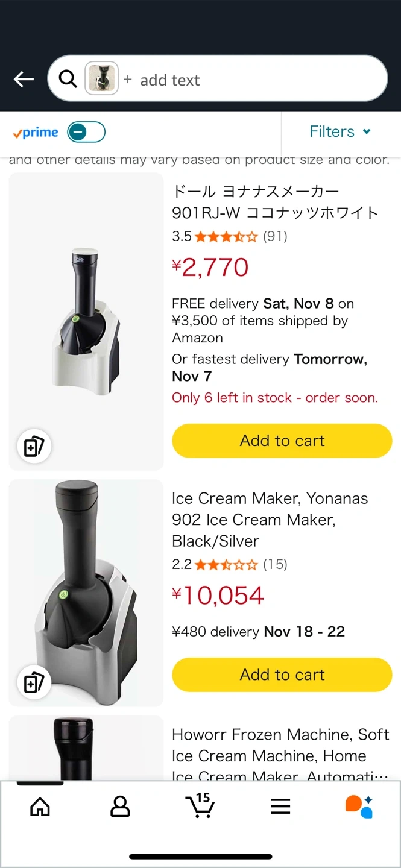This screenshot has height=868, width=401.
Task: Add ¥2,770 Yonanas maker to cart
Action: [x=282, y=441]
